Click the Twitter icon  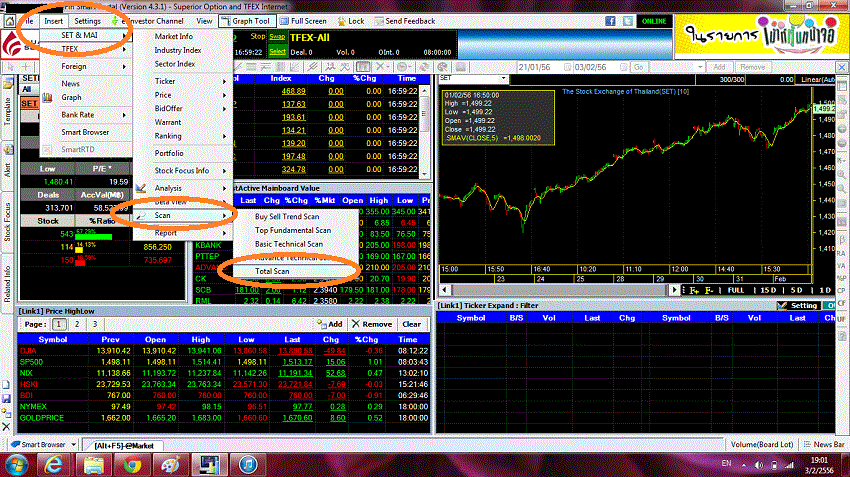[x=628, y=21]
